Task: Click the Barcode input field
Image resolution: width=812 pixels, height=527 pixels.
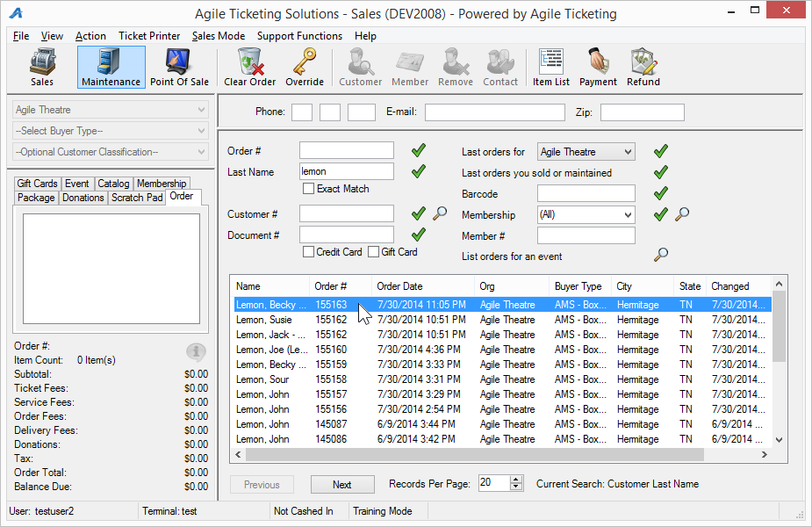Action: (x=586, y=193)
